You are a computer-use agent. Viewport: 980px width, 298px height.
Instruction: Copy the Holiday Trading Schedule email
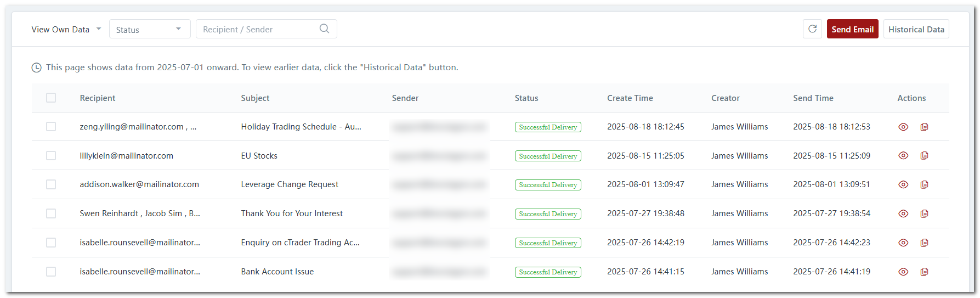(x=924, y=127)
